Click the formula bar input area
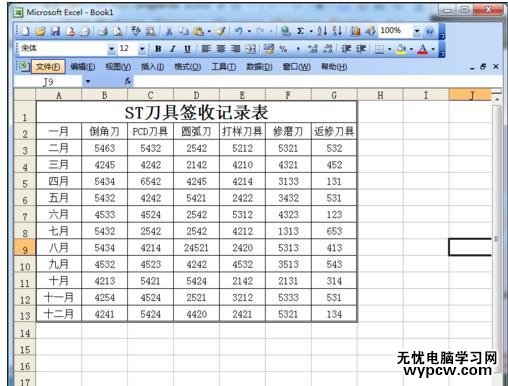This screenshot has width=508, height=386. pos(317,81)
